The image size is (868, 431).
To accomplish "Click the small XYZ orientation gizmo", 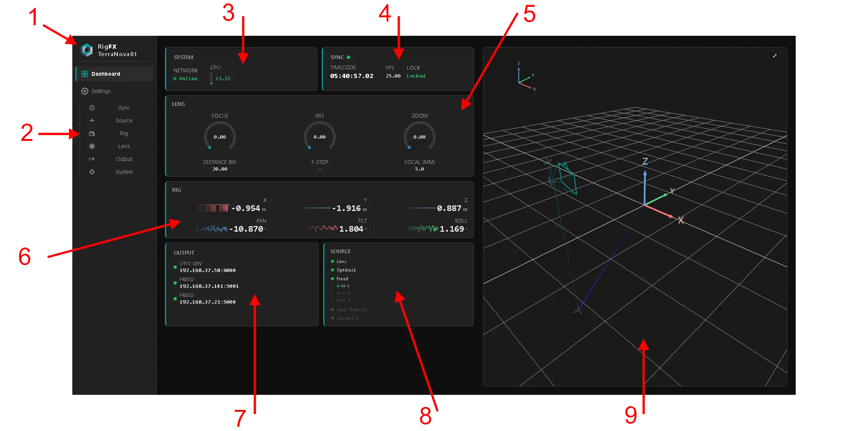I will [526, 77].
